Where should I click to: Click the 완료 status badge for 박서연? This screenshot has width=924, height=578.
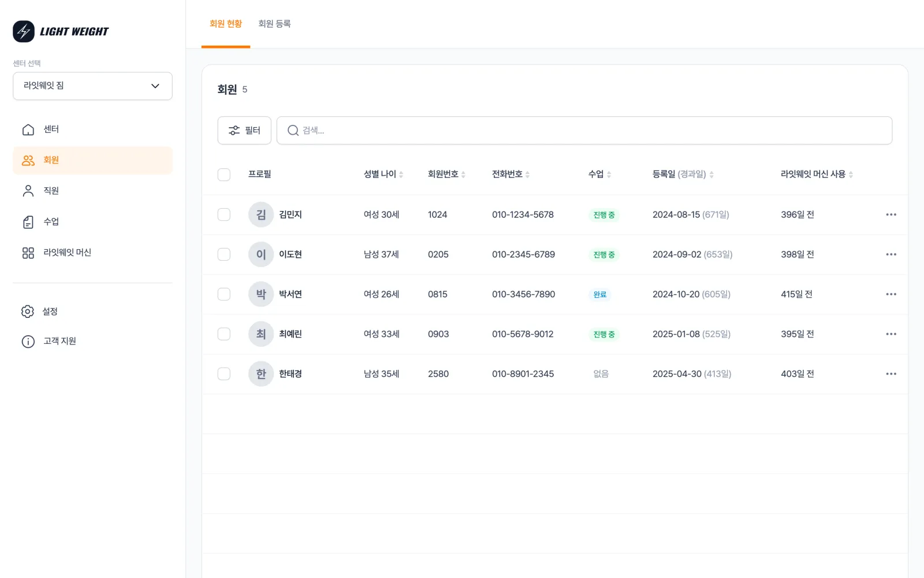tap(600, 295)
